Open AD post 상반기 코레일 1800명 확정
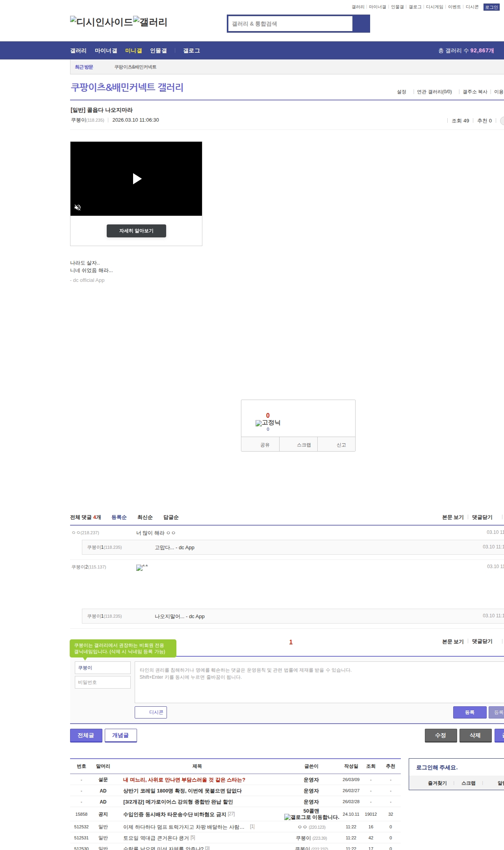The image size is (504, 850). (x=182, y=791)
